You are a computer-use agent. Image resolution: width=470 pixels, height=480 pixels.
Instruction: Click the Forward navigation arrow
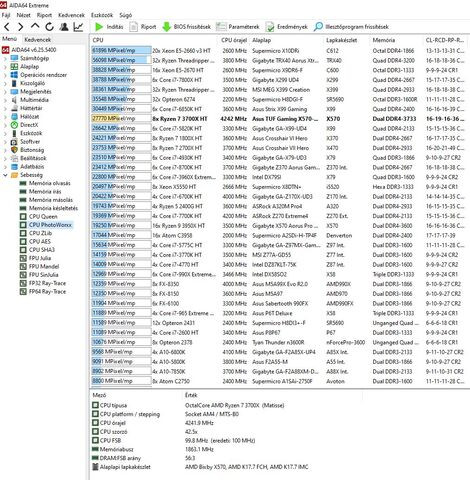(x=21, y=27)
